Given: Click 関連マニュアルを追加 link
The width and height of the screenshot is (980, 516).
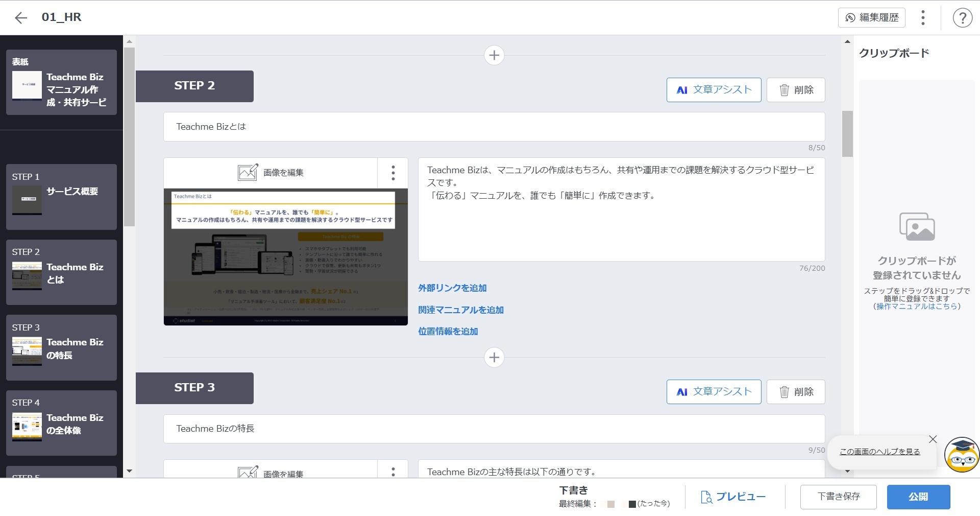Looking at the screenshot, I should (x=461, y=310).
